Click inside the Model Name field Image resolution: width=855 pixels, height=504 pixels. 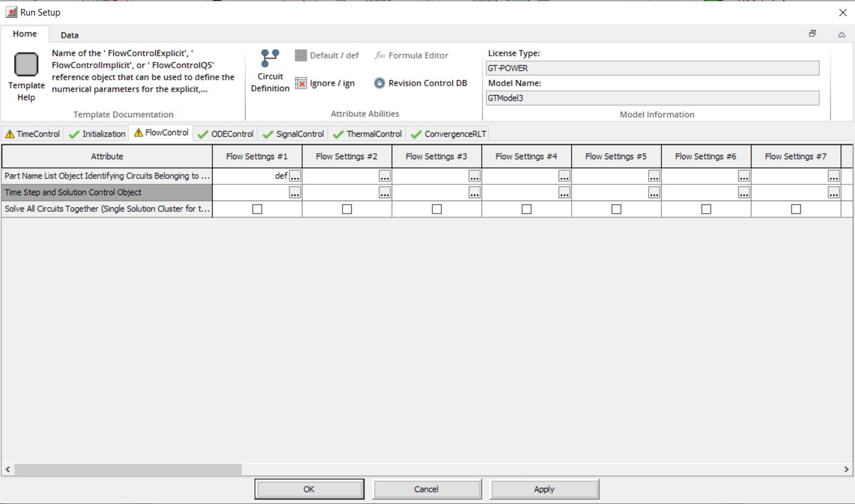point(652,98)
